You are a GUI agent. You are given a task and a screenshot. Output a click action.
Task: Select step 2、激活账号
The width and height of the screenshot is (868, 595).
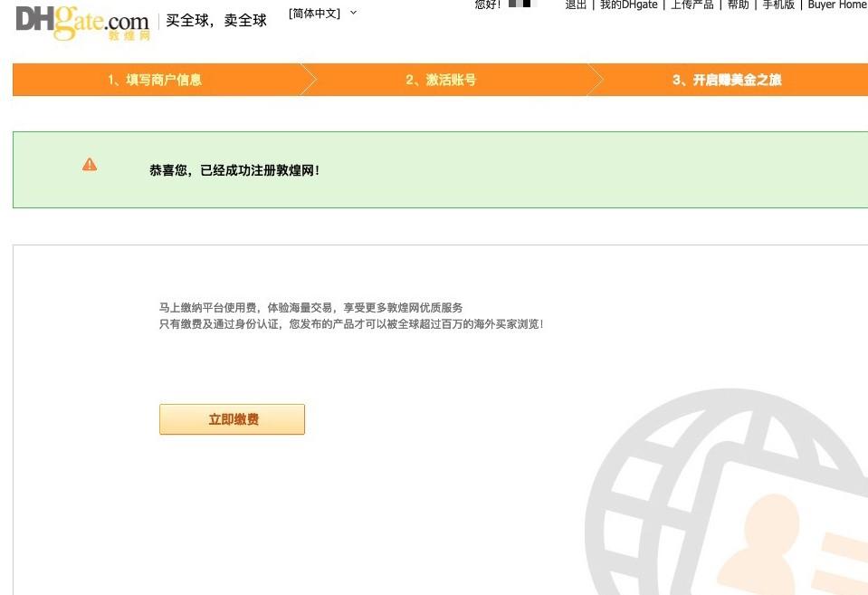[x=443, y=80]
